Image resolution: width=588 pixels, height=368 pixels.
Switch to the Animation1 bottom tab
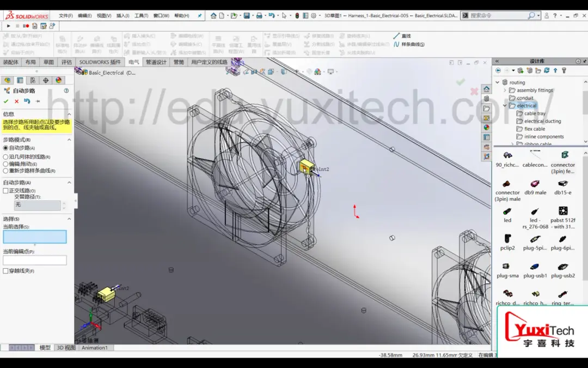click(95, 348)
